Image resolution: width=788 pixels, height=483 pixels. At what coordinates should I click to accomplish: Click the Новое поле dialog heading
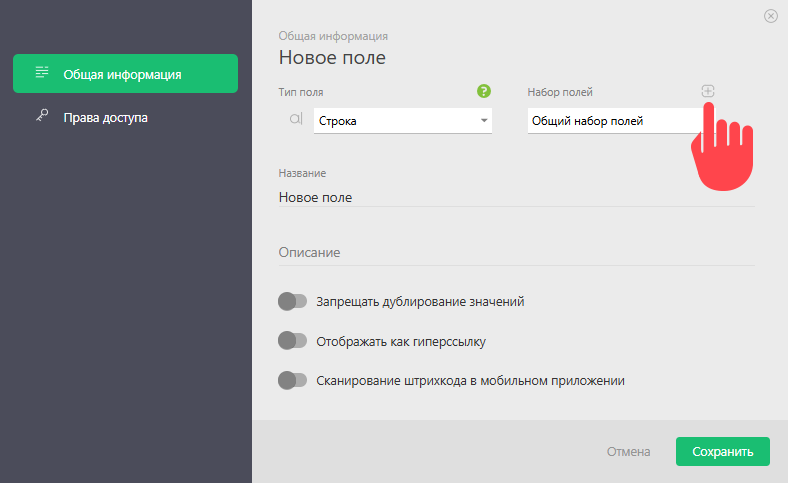(x=332, y=57)
